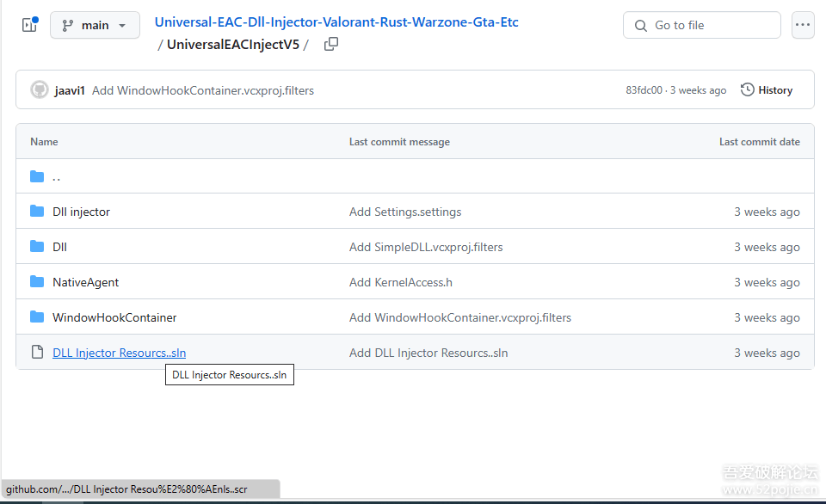This screenshot has width=826, height=504.
Task: Open the Dll folder
Action: [59, 247]
